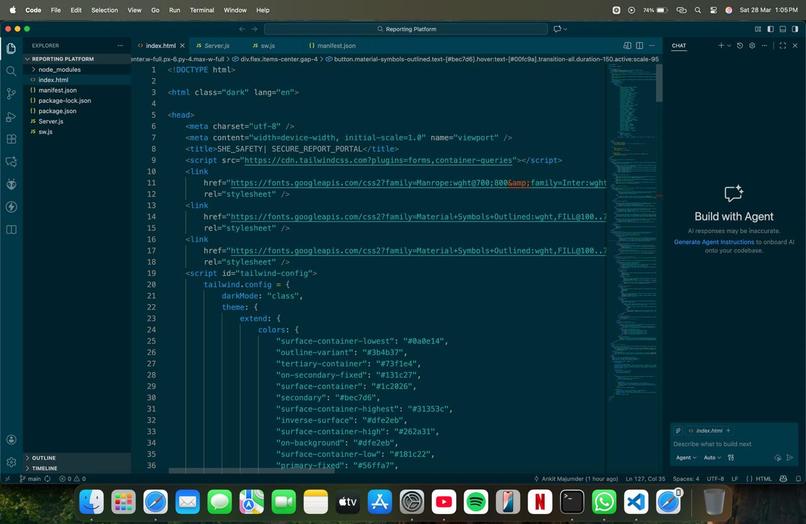Click the UTF-8 encoding indicator
The width and height of the screenshot is (806, 524).
pos(715,479)
